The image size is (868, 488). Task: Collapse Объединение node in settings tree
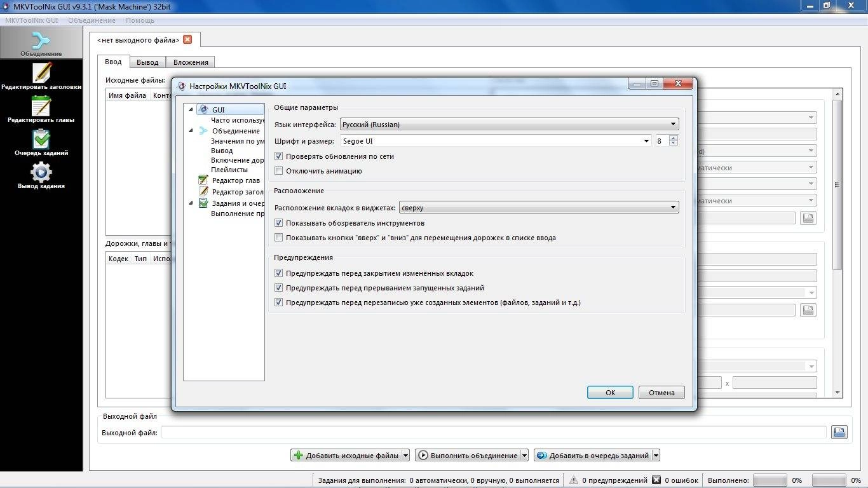[191, 131]
